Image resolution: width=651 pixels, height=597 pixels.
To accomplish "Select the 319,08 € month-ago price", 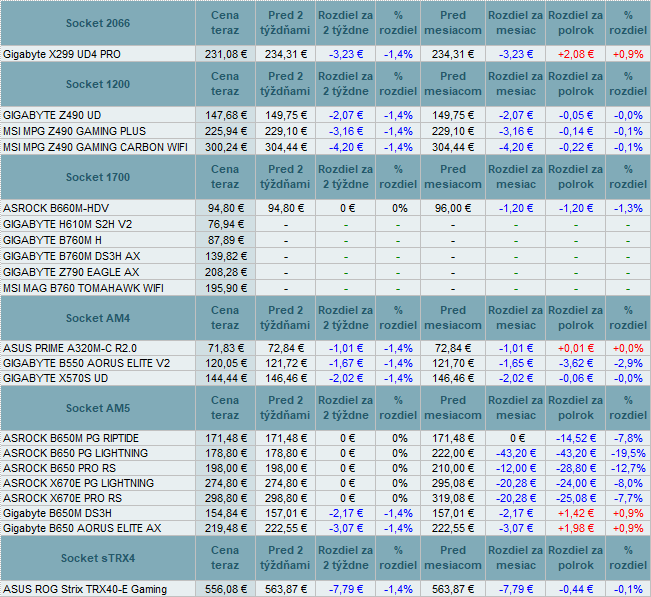I will pos(453,498).
